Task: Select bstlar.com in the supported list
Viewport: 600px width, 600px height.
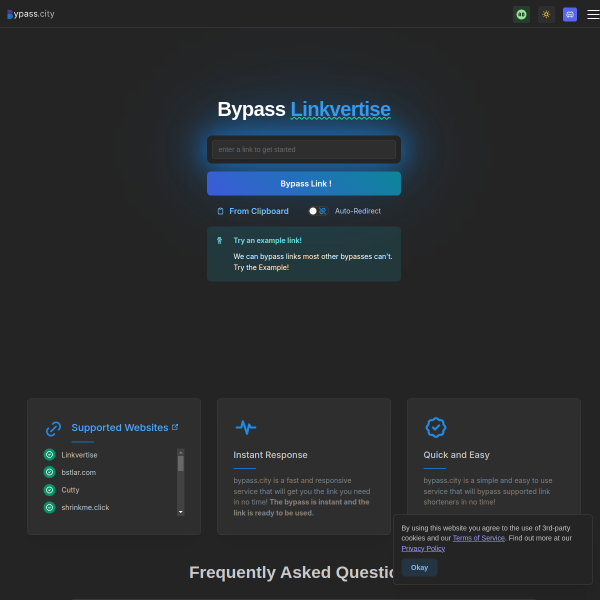Action: tap(78, 473)
